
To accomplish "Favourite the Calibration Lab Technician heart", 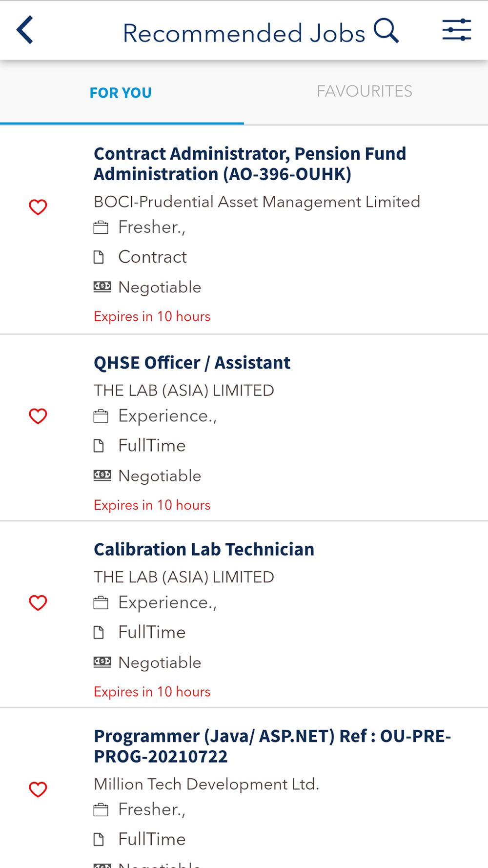I will point(38,603).
